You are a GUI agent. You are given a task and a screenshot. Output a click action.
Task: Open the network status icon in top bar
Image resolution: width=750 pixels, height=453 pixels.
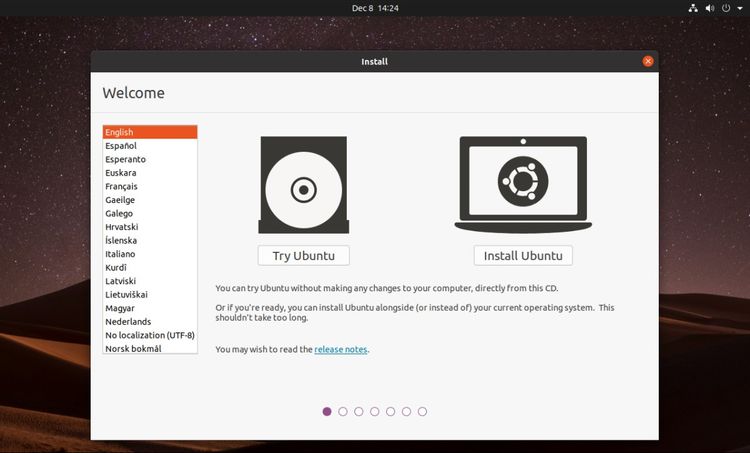point(693,8)
